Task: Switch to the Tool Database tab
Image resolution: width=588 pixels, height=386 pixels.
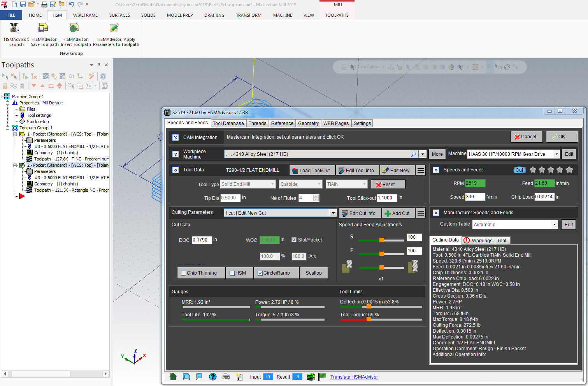Action: click(x=228, y=123)
